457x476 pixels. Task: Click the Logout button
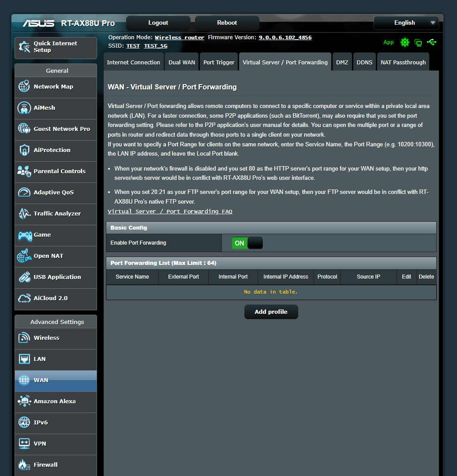[x=158, y=23]
